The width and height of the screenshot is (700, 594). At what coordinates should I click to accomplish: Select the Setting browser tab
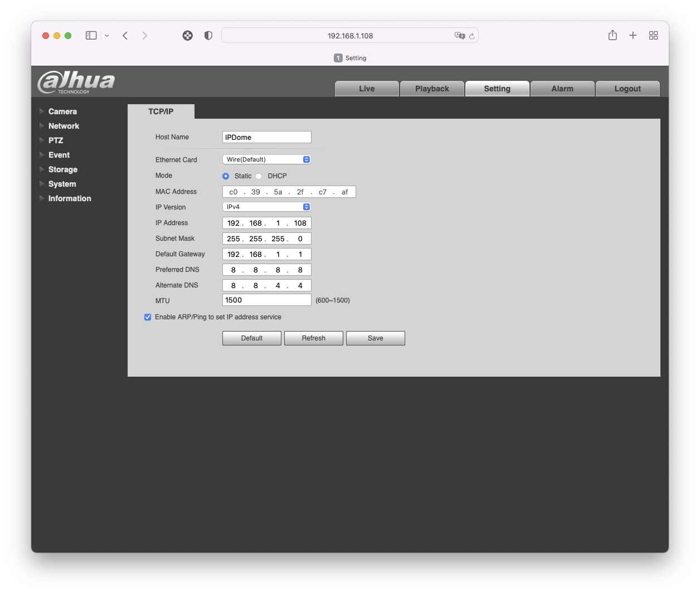(x=350, y=58)
